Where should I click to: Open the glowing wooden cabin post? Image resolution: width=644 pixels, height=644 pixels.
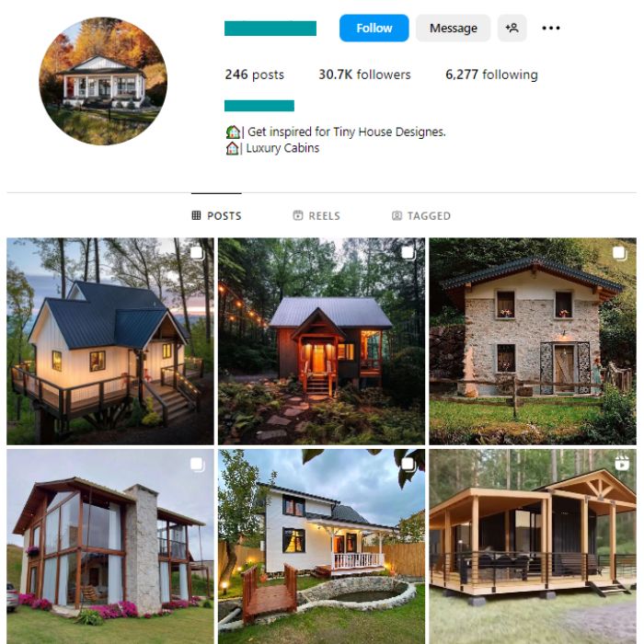click(321, 341)
